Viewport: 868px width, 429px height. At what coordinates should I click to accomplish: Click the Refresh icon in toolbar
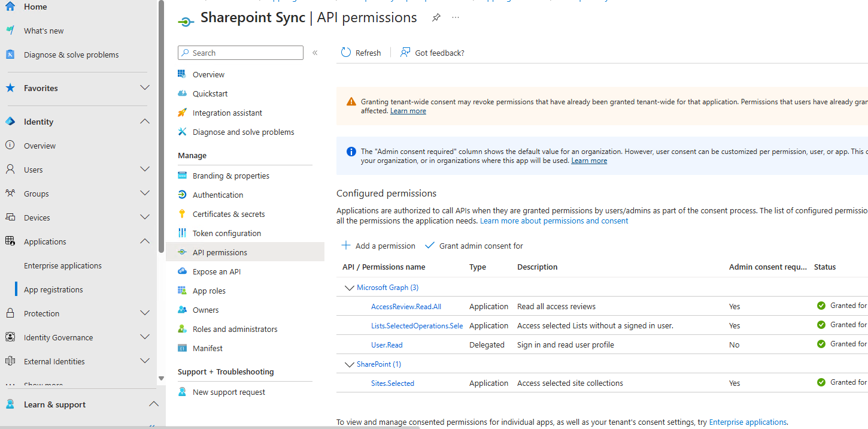click(x=346, y=53)
